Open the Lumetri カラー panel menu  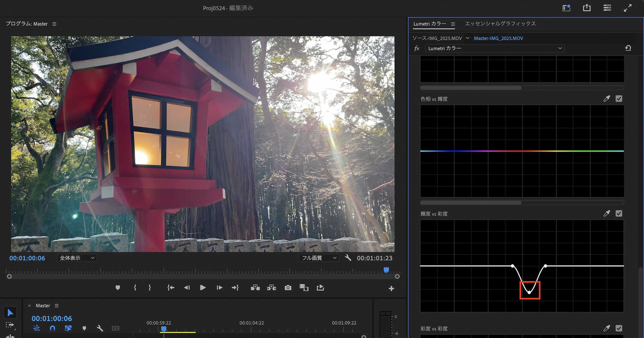point(453,24)
